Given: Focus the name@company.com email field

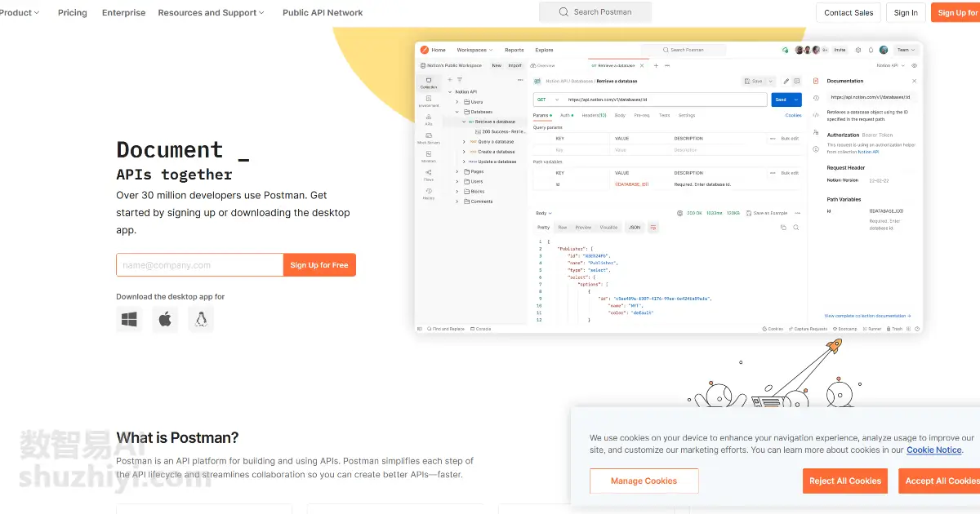Looking at the screenshot, I should pos(199,265).
